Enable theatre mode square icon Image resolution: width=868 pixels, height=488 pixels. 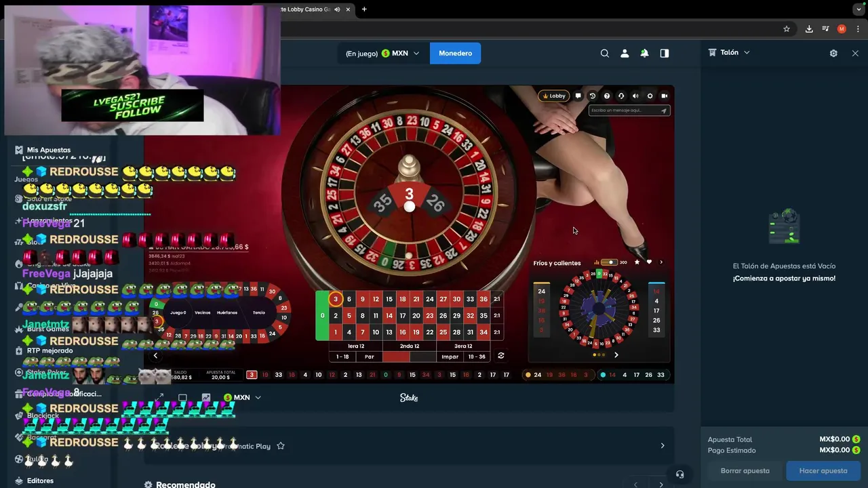182,397
